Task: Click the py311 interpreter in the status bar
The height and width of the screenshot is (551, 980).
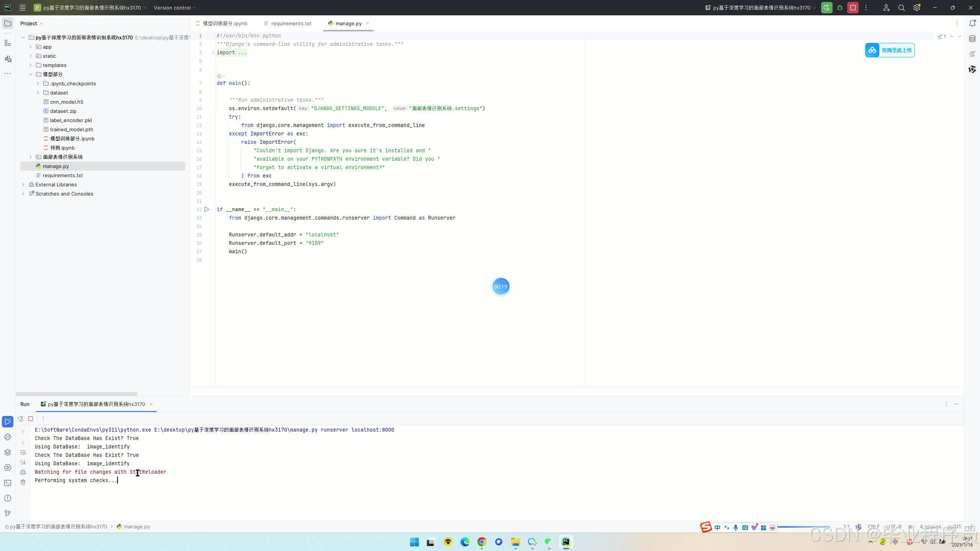Action: (954, 527)
